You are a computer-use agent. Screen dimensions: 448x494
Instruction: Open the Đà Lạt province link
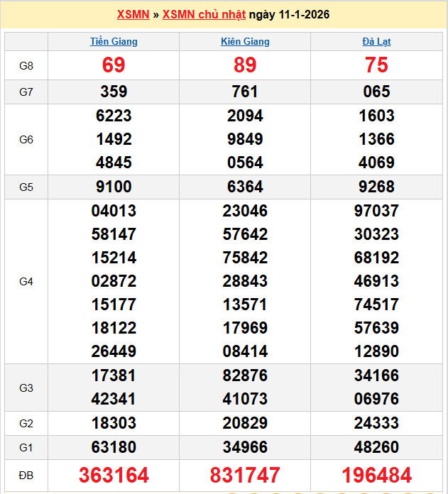[x=376, y=41]
